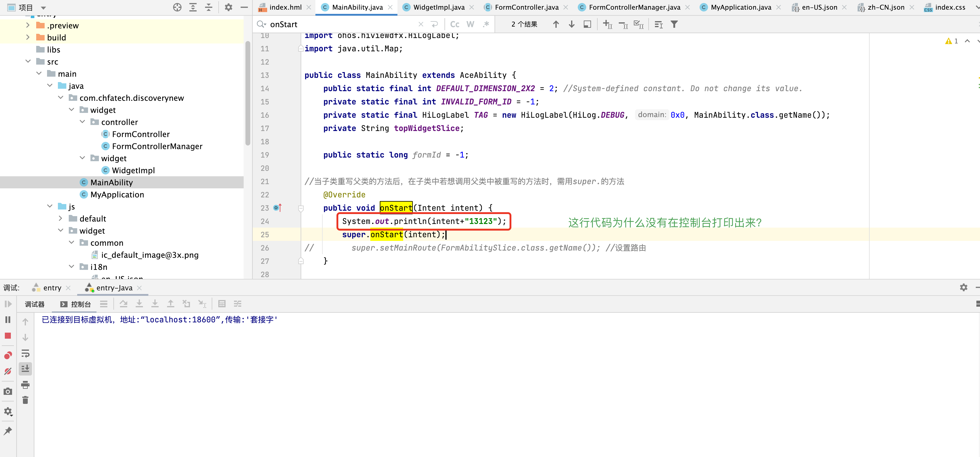Go to next search occurrence arrow
Screen dimensions: 980x457
(571, 24)
